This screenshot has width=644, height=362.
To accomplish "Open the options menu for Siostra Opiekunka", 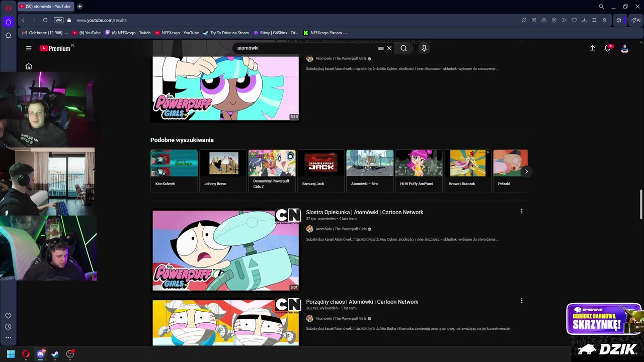I will coord(522,211).
